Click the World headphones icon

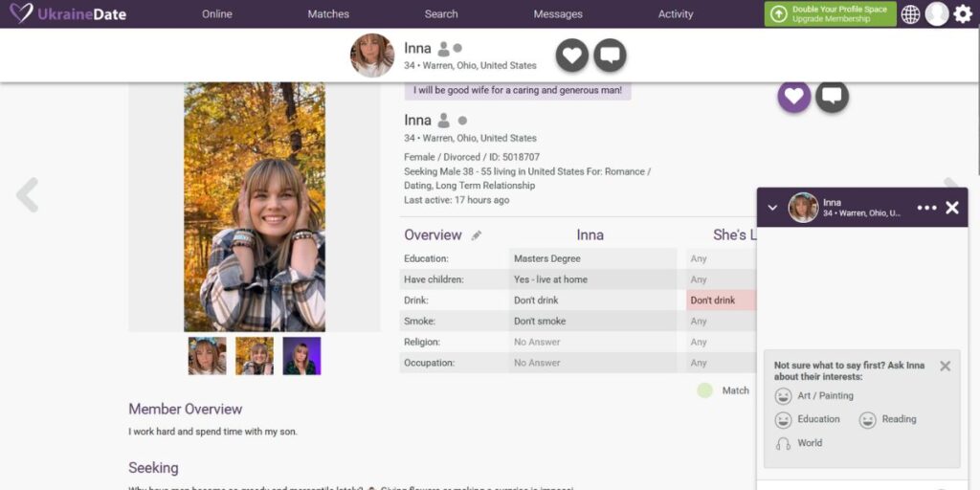click(x=783, y=444)
